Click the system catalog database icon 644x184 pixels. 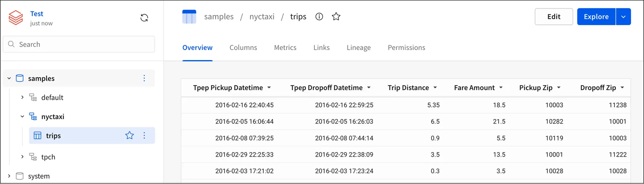coord(19,176)
